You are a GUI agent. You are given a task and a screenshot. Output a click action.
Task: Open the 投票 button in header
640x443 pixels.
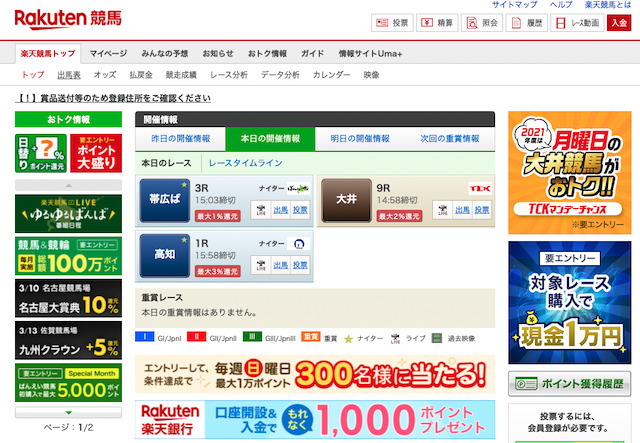click(392, 23)
